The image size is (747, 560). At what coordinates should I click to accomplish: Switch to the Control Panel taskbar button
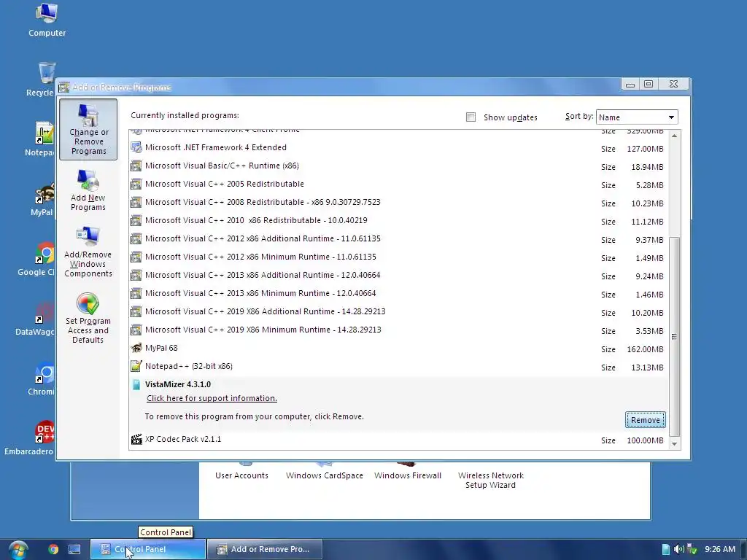coord(147,549)
